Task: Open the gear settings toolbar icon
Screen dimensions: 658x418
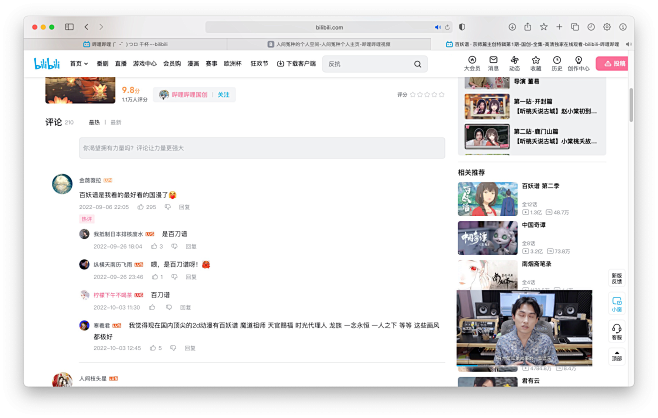Action: point(607,27)
